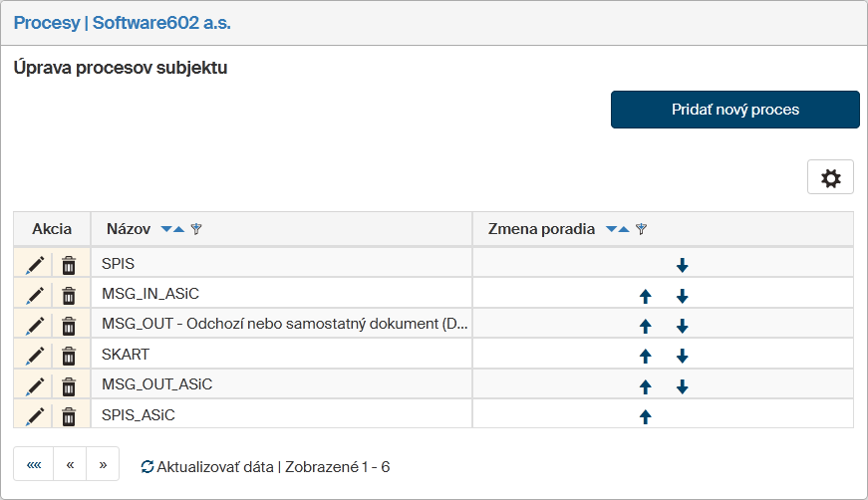
Task: Move MSG_IN_ASiC up using the arrow
Action: tap(645, 296)
